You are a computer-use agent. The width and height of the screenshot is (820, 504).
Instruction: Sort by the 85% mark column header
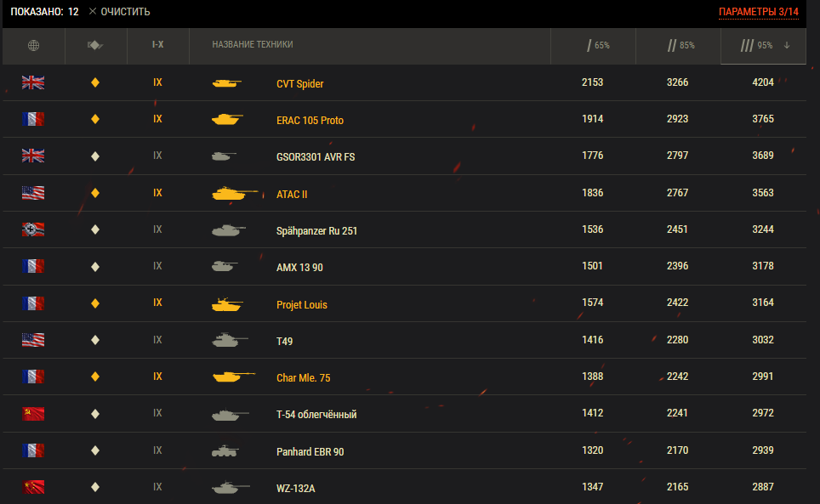[x=680, y=45]
